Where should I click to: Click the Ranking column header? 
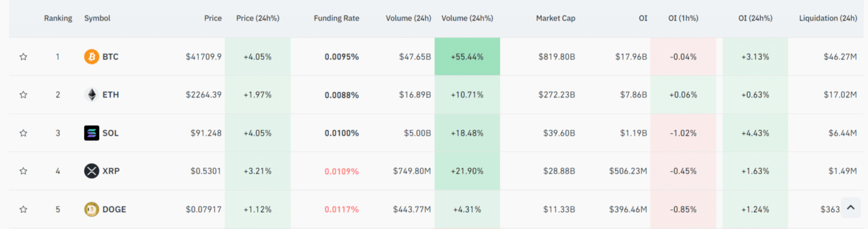(58, 18)
